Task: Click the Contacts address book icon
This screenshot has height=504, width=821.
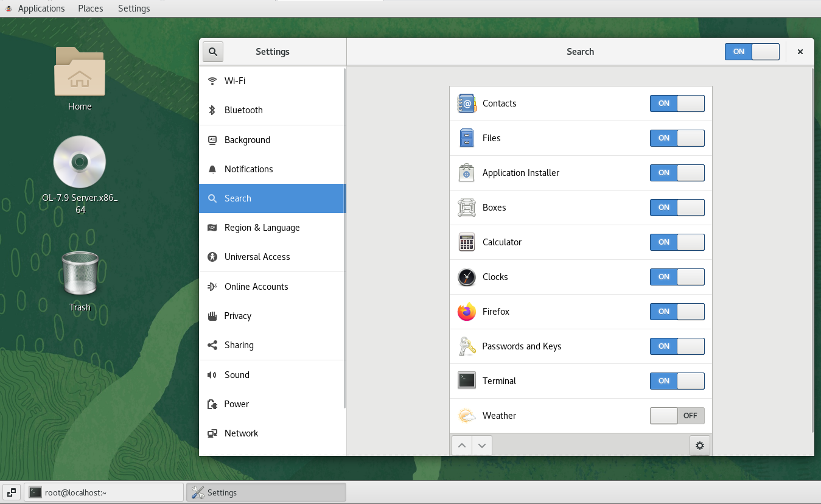Action: [467, 103]
